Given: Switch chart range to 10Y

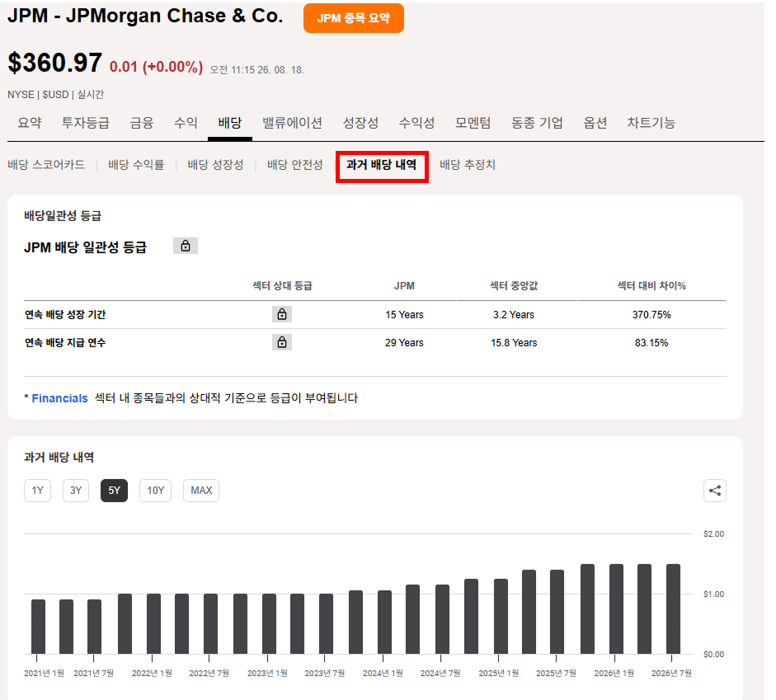Looking at the screenshot, I should pos(155,491).
